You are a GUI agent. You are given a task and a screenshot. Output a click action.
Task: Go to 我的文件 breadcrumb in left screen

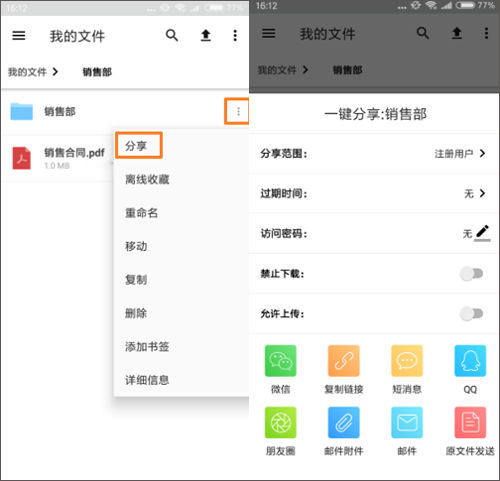27,72
